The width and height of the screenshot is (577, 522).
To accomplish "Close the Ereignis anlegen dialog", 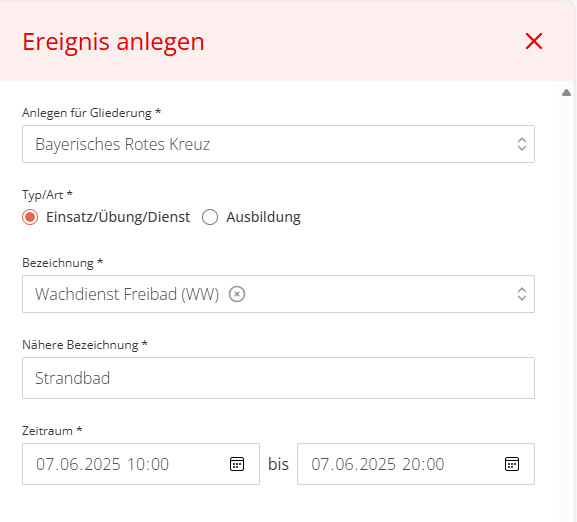I will (x=534, y=41).
